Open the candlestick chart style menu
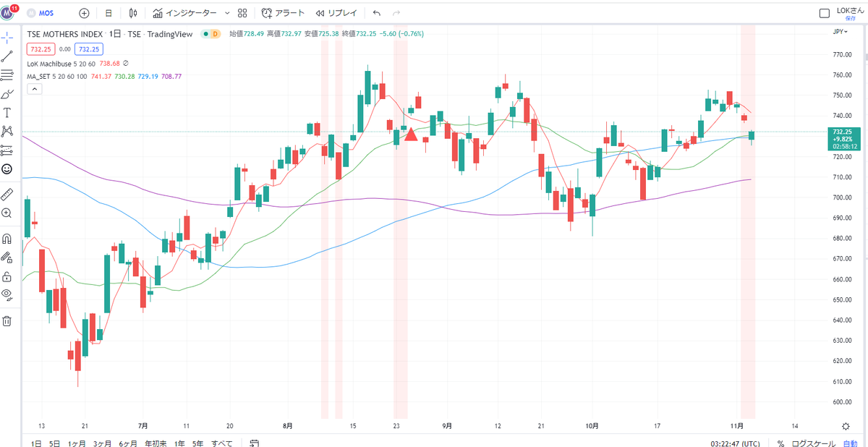 (133, 13)
